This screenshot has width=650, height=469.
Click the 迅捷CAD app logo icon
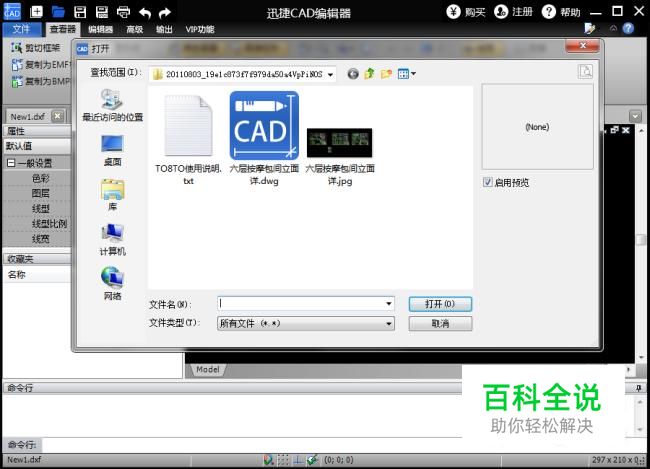click(12, 12)
